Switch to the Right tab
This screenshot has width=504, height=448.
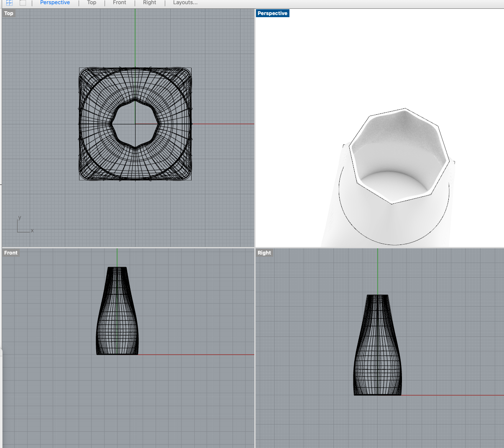pyautogui.click(x=149, y=3)
